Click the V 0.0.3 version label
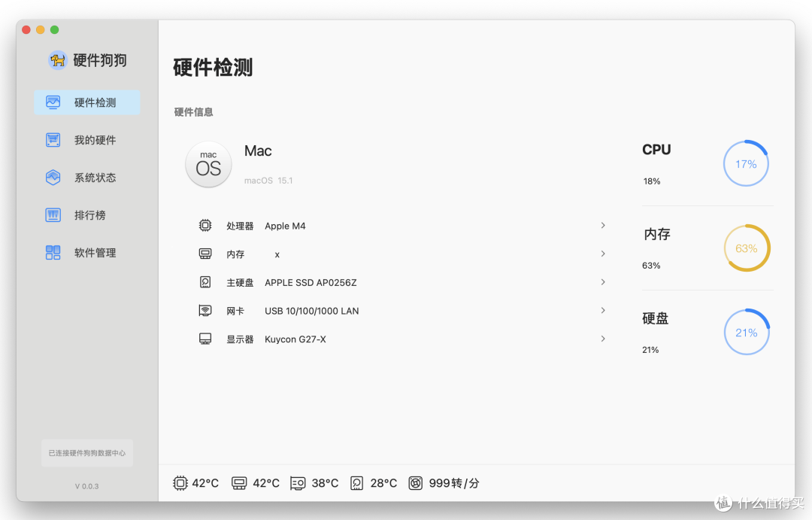 click(x=86, y=486)
